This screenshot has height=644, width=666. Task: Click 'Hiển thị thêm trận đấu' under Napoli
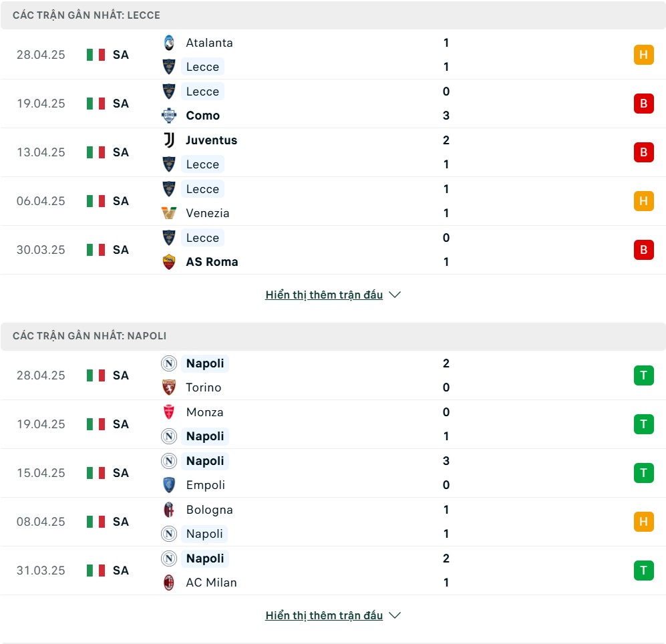click(x=324, y=615)
